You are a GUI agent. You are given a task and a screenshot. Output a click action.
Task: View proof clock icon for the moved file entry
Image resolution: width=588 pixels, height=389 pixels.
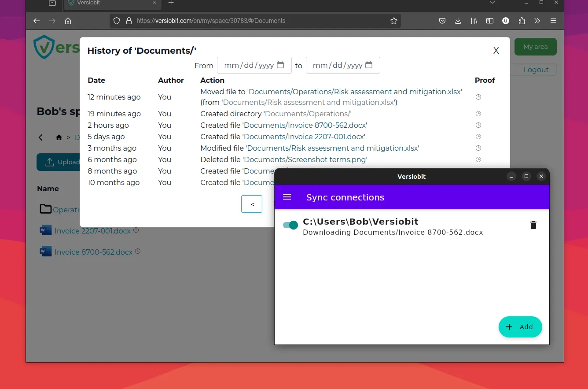pyautogui.click(x=478, y=97)
